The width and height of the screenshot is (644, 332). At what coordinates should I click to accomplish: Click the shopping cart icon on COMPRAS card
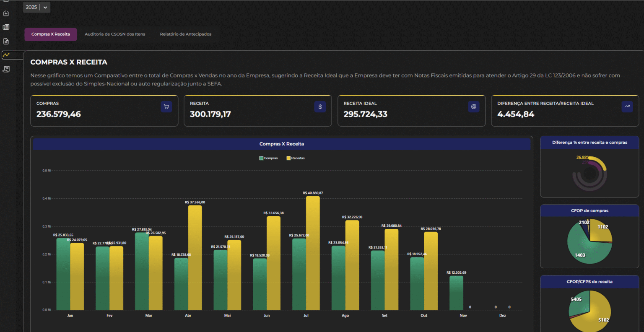pyautogui.click(x=166, y=106)
